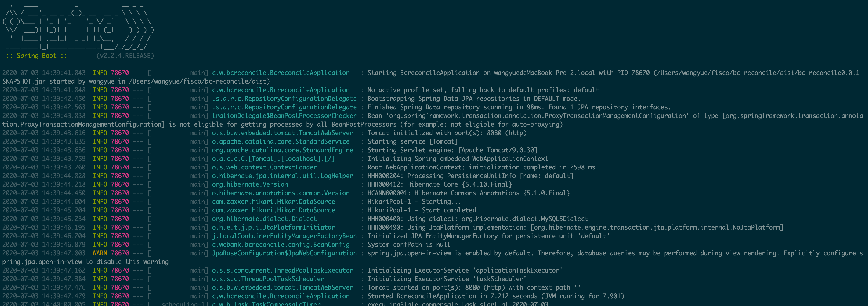Click 'o.a.c.c.C.[Tomcat].[localhost].[/]' logger name
The image size is (868, 306).
(x=273, y=159)
